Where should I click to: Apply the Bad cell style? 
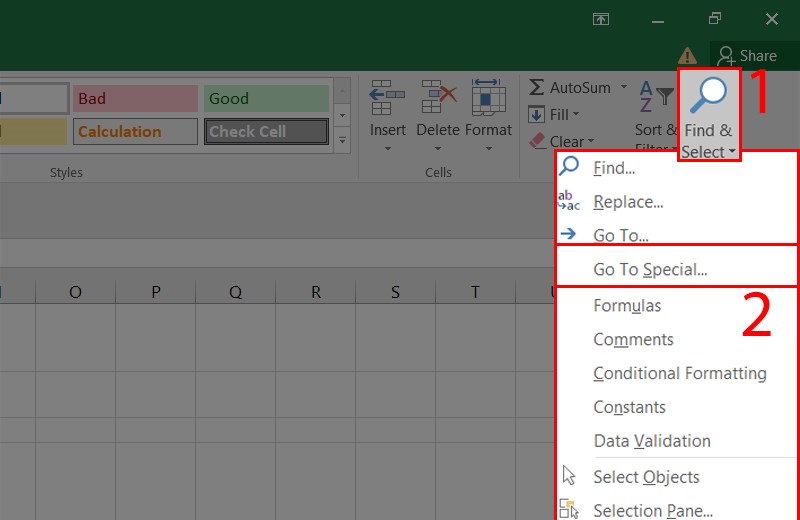click(135, 98)
